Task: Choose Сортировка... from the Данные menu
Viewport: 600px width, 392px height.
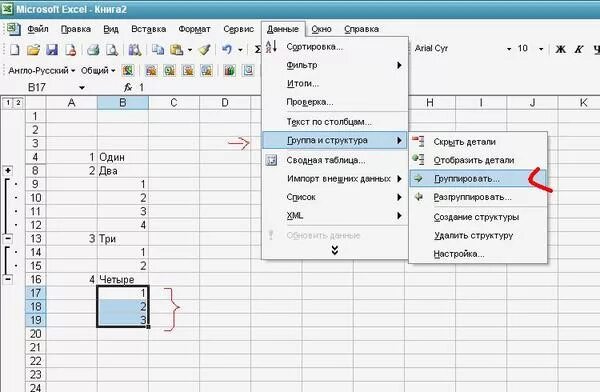Action: tap(335, 47)
